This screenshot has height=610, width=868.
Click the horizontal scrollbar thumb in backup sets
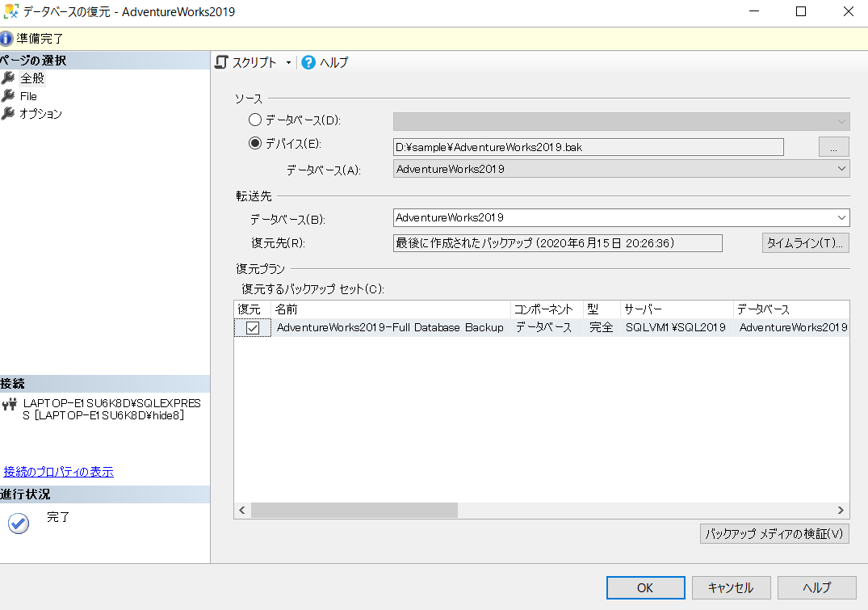(x=354, y=511)
